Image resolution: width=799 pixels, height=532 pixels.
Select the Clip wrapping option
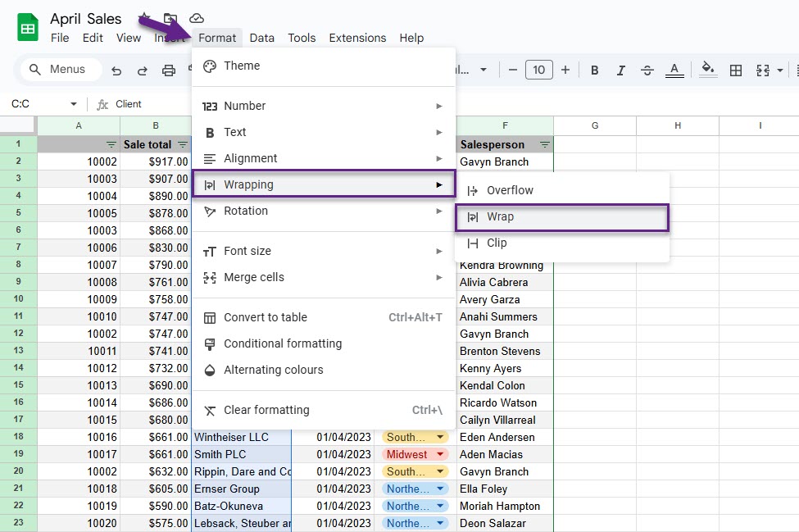[562, 243]
